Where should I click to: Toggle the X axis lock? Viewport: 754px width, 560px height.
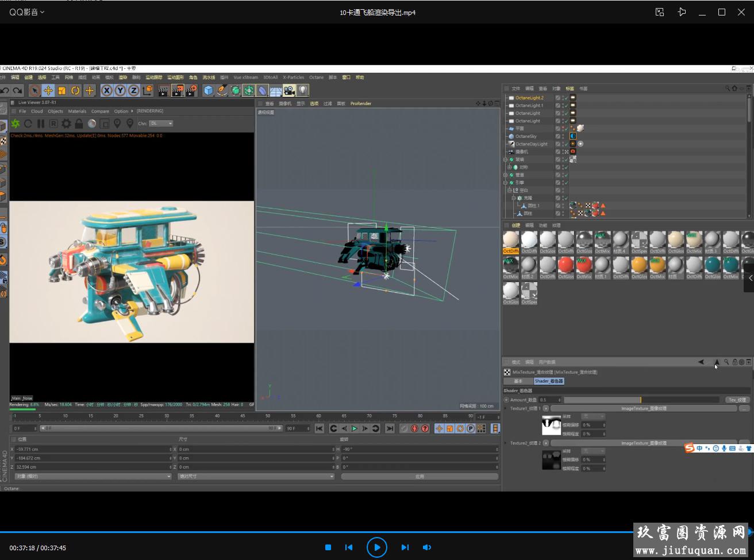107,91
